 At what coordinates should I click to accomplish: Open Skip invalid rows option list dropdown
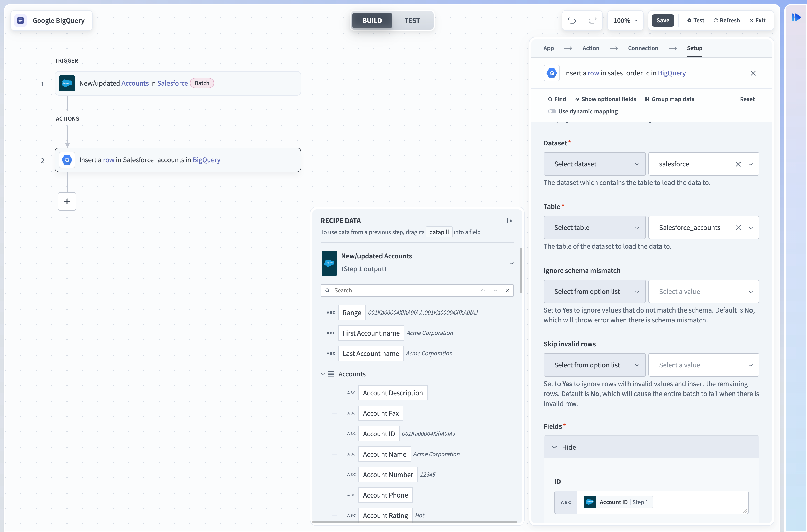595,365
